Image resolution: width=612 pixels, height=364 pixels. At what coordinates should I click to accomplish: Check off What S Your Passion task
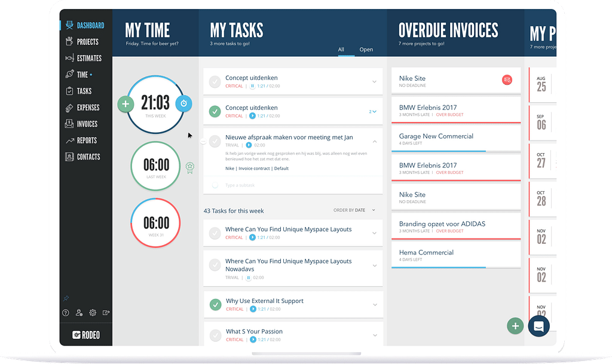[215, 335]
